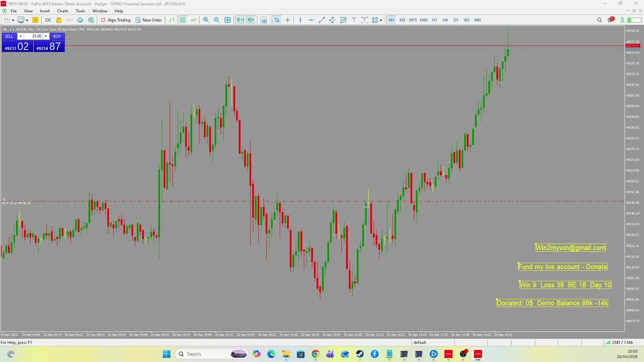Toggle Algo Trading
The image size is (644, 362).
click(x=116, y=20)
